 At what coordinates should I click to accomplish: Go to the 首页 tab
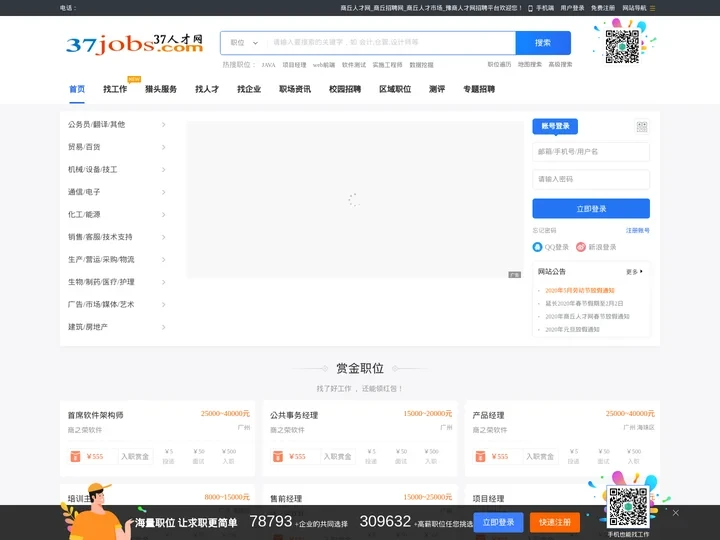coord(77,89)
